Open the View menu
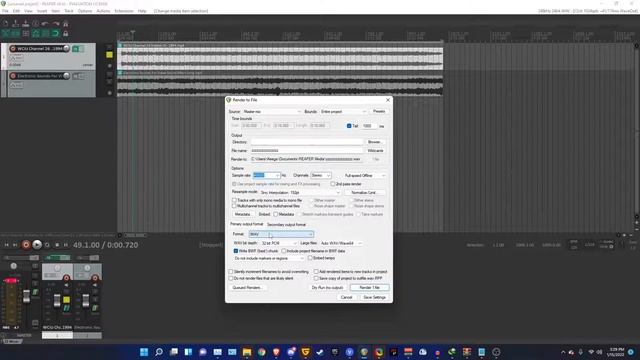640x360 pixels. [x=28, y=11]
